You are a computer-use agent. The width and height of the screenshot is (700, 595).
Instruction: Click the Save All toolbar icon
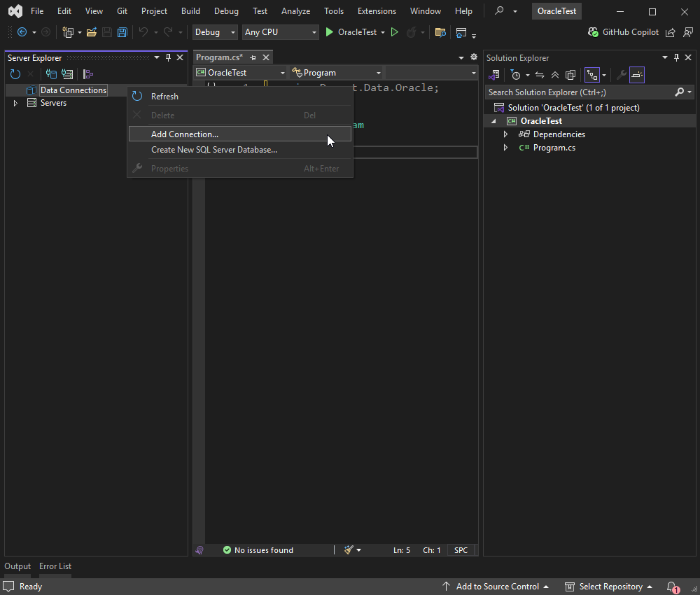[x=122, y=32]
